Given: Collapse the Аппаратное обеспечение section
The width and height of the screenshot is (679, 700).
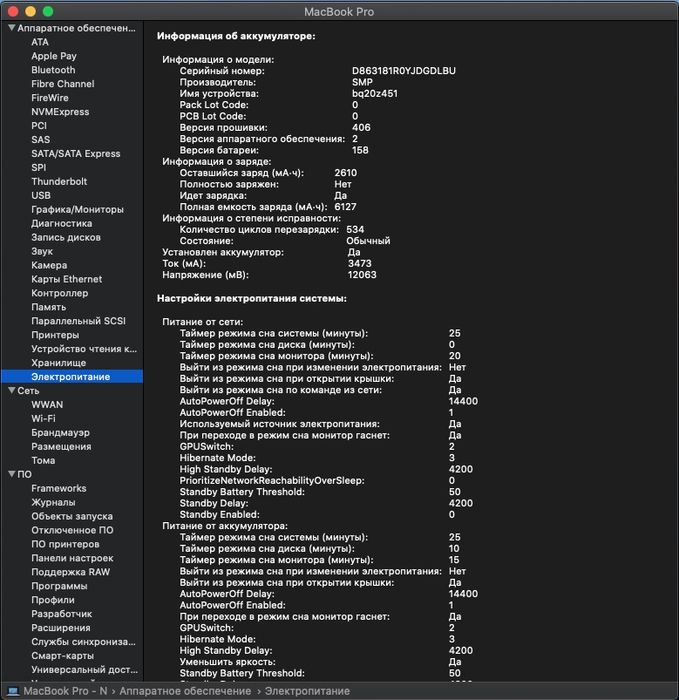Looking at the screenshot, I should click(10, 28).
